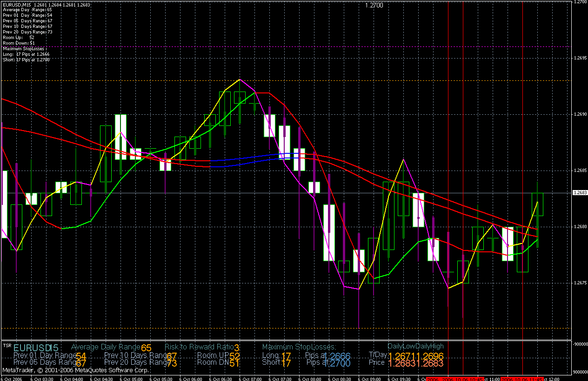The height and width of the screenshot is (381, 588).
Task: Click the MetaTrader copyright text
Action: tap(76, 370)
